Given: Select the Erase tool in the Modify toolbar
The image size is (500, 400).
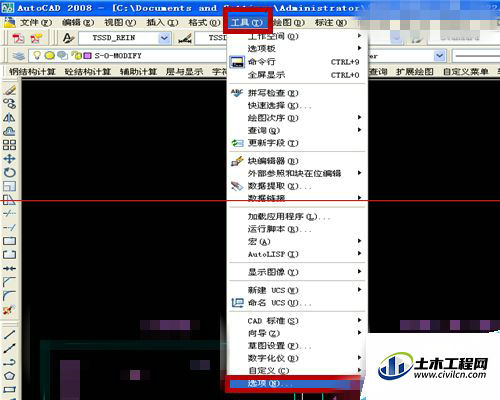Looking at the screenshot, I should tap(9, 90).
